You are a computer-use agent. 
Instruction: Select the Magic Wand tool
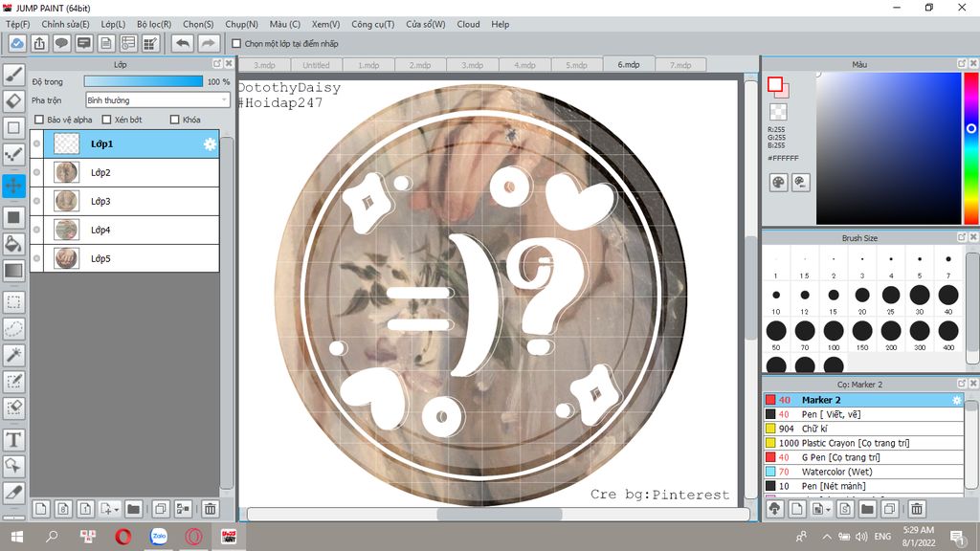[x=13, y=355]
